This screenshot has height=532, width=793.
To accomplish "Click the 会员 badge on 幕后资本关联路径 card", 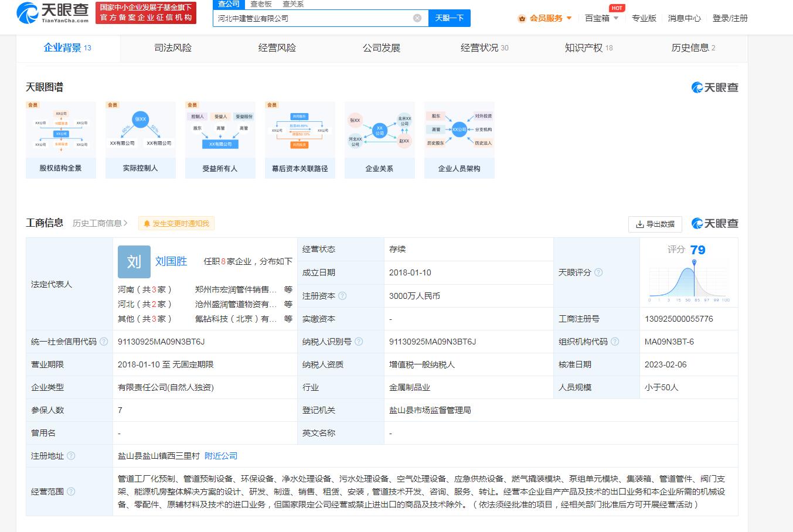I will [x=272, y=105].
